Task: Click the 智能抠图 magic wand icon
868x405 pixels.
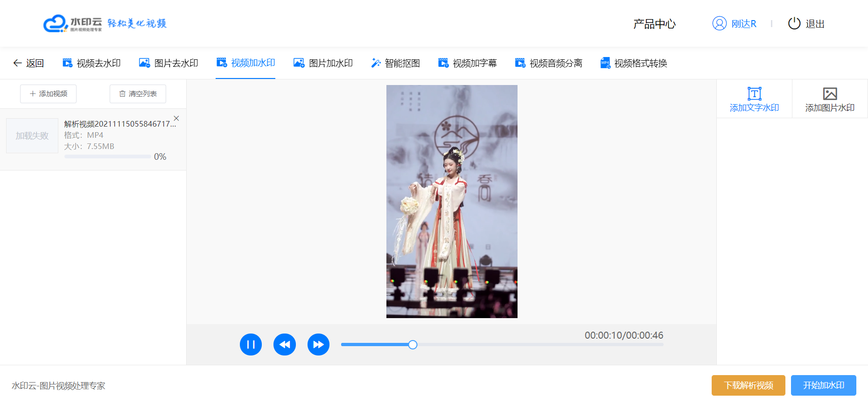Action: [376, 63]
